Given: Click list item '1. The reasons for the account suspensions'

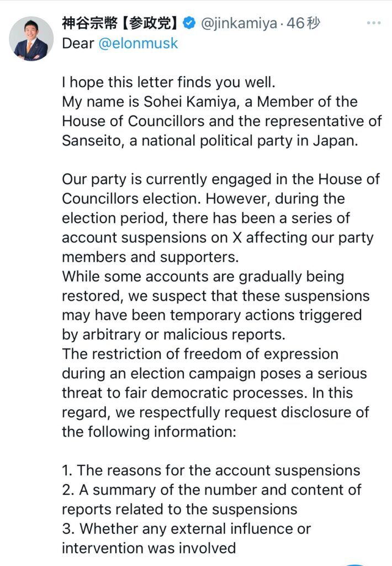Looking at the screenshot, I should pos(211,470).
